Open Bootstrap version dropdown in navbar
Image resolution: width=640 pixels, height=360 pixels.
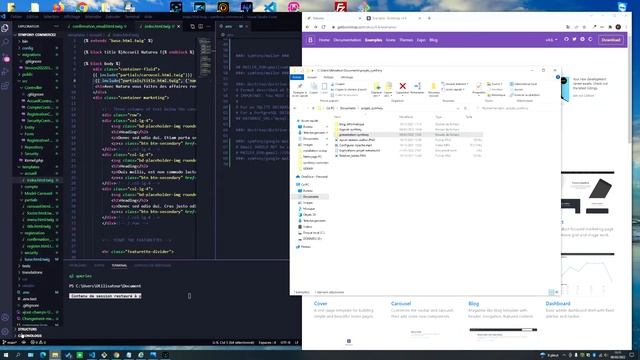click(551, 40)
